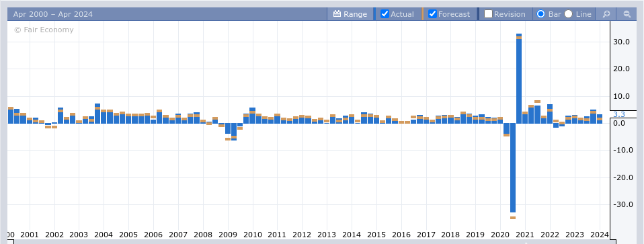This screenshot has height=244, width=644.
Task: Enable the Revision checkbox
Action: click(488, 14)
